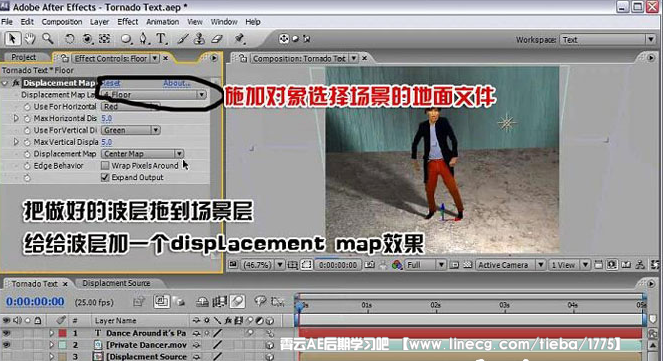Open the Composition menu

[62, 22]
